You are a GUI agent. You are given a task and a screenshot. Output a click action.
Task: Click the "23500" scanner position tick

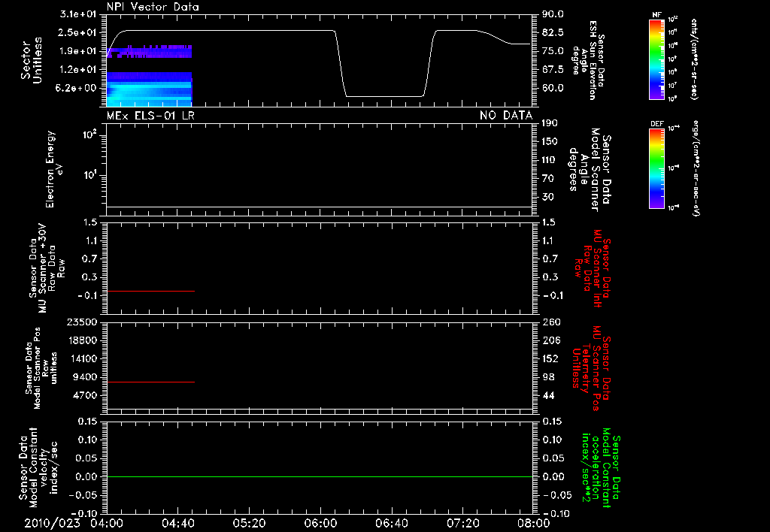(x=81, y=322)
